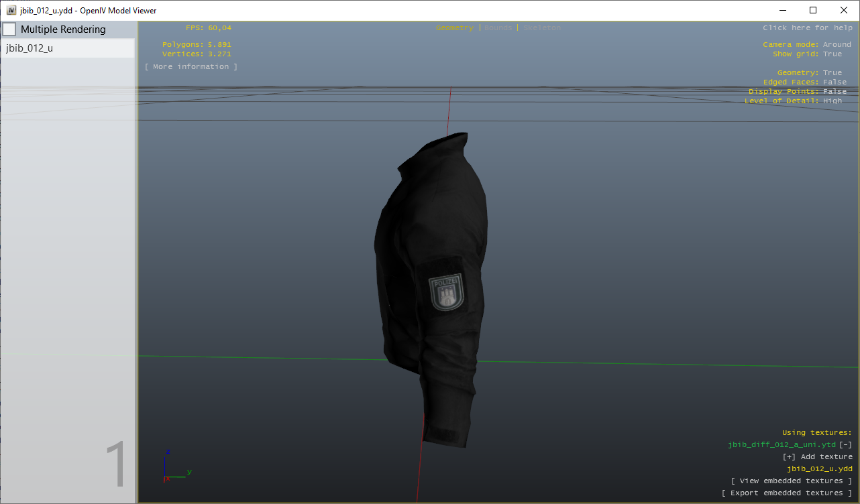The height and width of the screenshot is (504, 860).
Task: Expand the More information section
Action: [191, 67]
